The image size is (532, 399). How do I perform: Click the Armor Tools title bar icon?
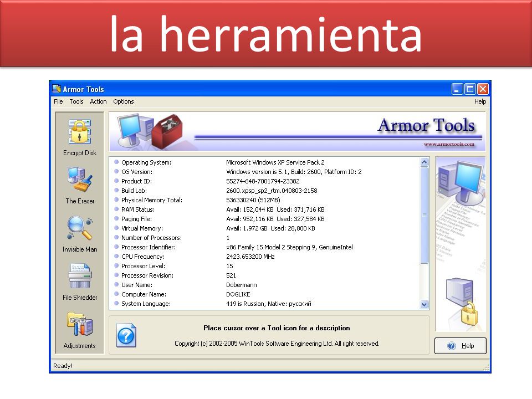(57, 89)
